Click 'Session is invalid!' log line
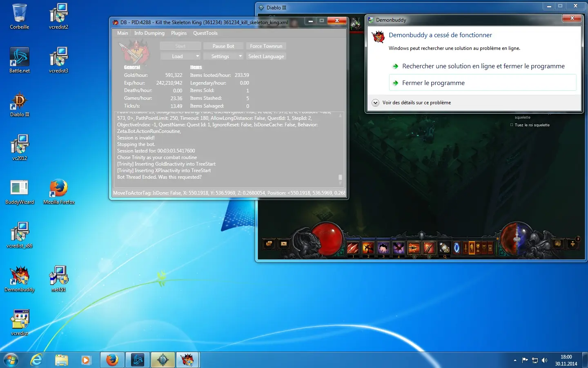Screen dimensions: 588x368 tap(136, 138)
